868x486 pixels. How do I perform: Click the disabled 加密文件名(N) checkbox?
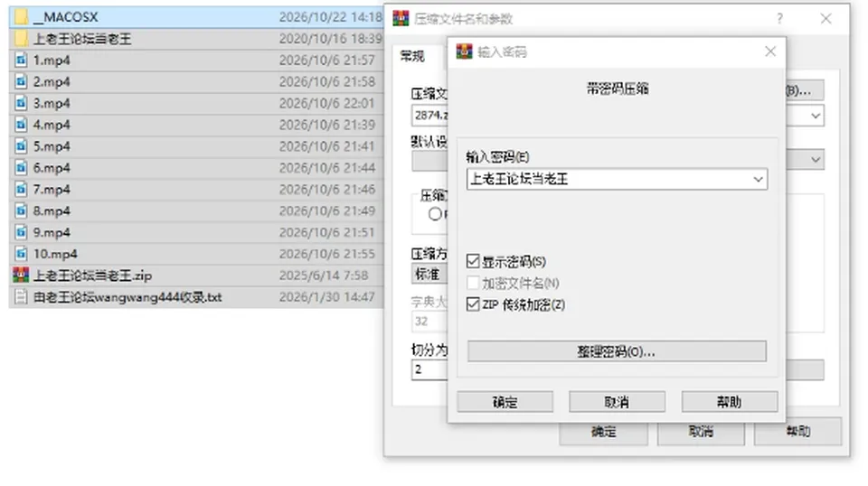point(473,283)
